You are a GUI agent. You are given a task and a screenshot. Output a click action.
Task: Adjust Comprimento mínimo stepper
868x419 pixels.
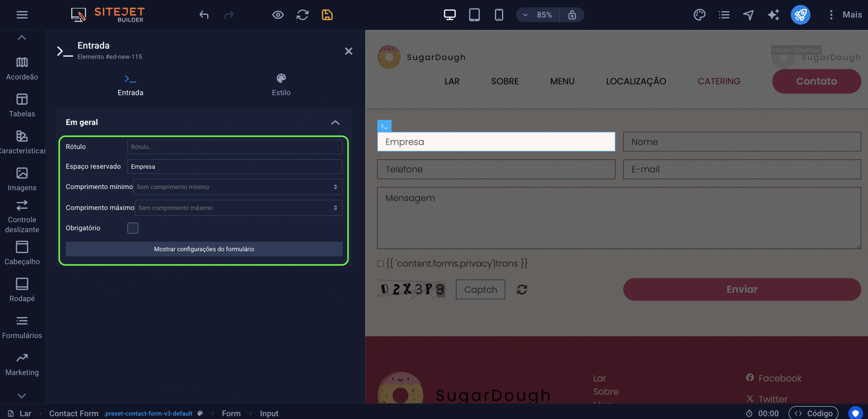coord(335,187)
